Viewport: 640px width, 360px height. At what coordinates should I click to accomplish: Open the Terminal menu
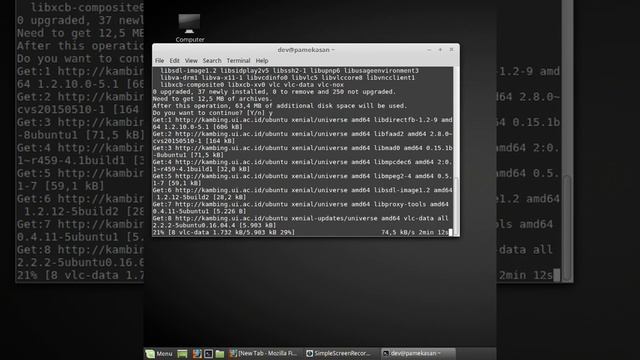coord(238,60)
